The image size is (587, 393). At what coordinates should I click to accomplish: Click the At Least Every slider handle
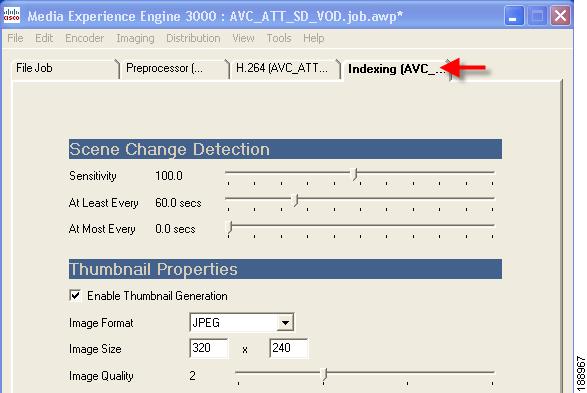tap(296, 200)
